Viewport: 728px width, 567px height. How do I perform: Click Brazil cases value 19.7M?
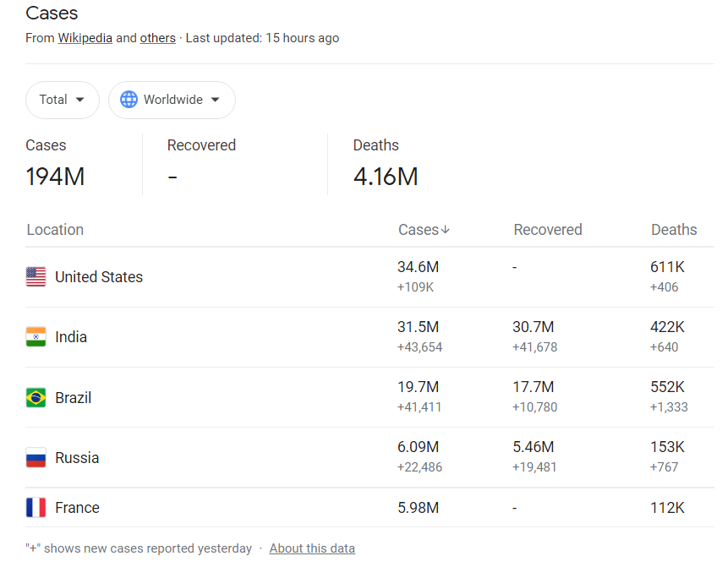(x=418, y=387)
